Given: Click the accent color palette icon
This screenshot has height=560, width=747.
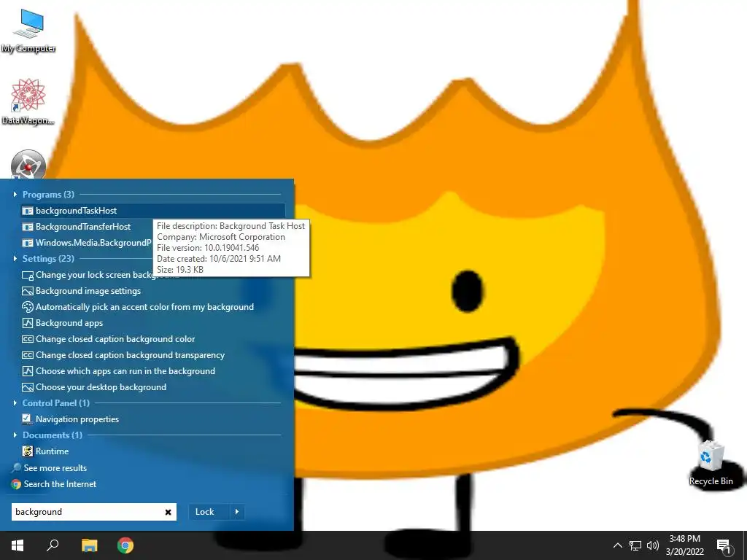Looking at the screenshot, I should (x=28, y=307).
